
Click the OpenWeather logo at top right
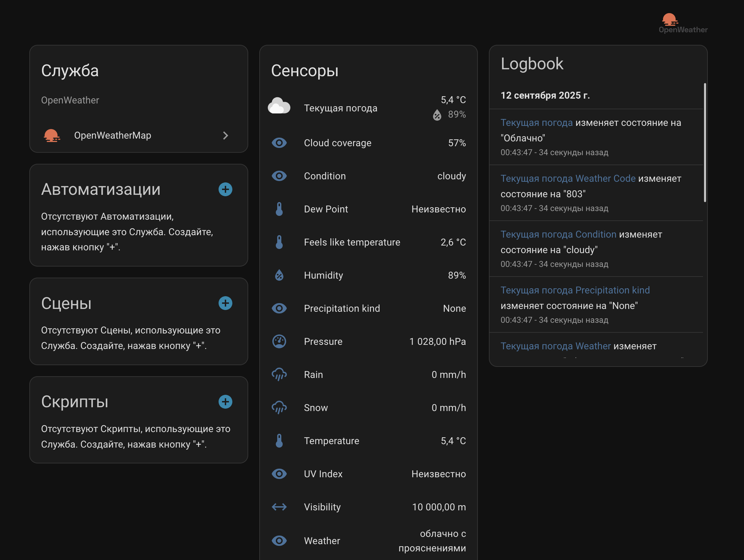coord(683,23)
